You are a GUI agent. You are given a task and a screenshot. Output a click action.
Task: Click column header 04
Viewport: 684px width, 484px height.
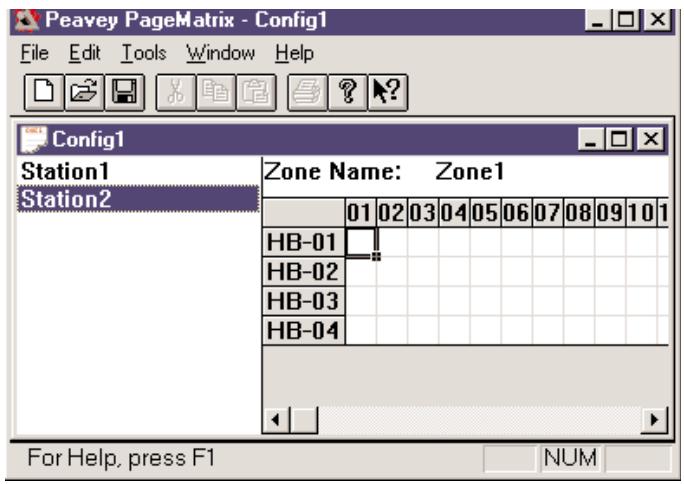pyautogui.click(x=454, y=213)
